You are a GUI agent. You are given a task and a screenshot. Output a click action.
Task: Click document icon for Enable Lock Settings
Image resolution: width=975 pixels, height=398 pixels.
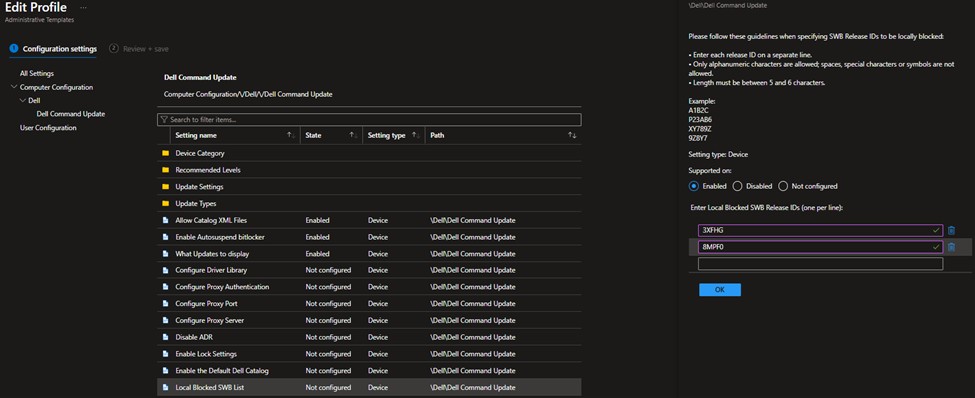click(165, 354)
